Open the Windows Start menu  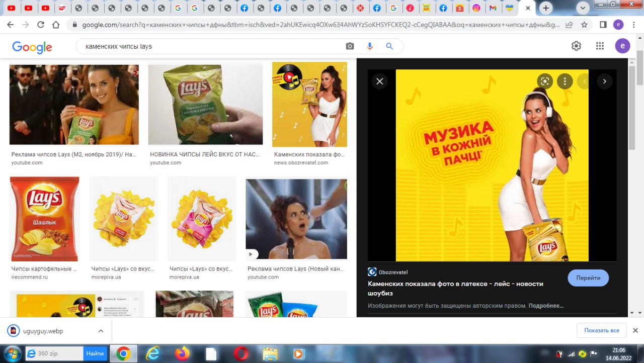coord(12,353)
